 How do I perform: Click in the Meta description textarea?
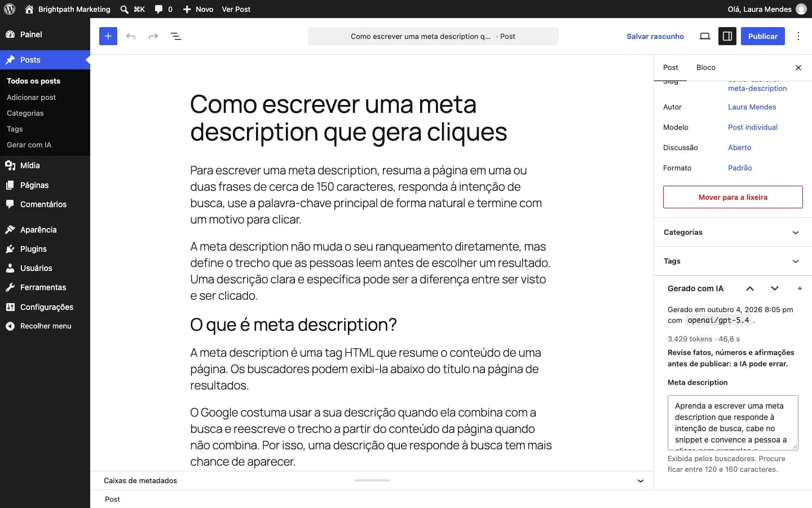point(733,422)
